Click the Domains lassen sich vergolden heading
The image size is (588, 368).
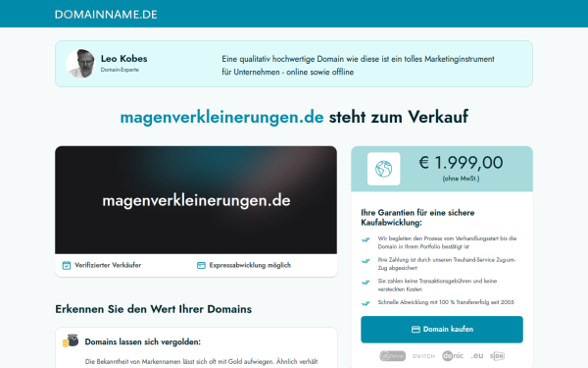(143, 342)
